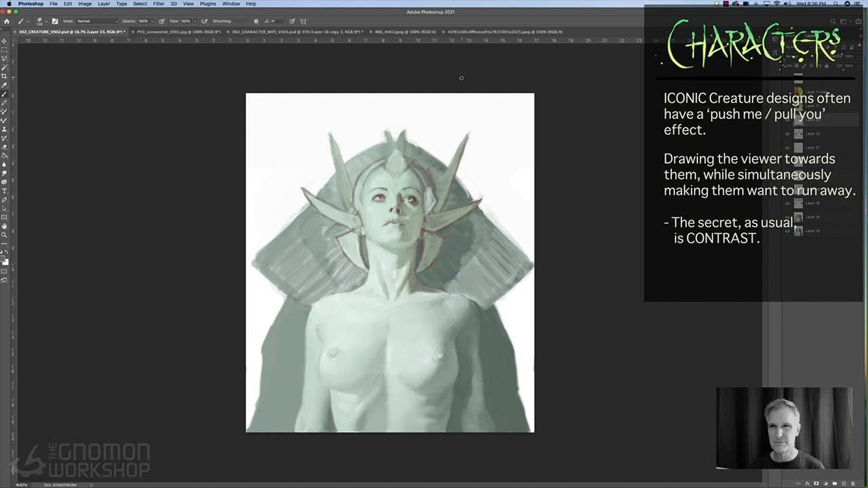Open the Filter menu
The height and width of the screenshot is (488, 868).
[x=158, y=4]
